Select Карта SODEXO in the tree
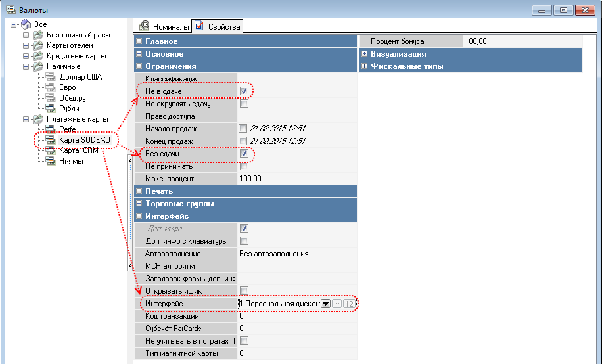The width and height of the screenshot is (602, 364). [x=87, y=141]
